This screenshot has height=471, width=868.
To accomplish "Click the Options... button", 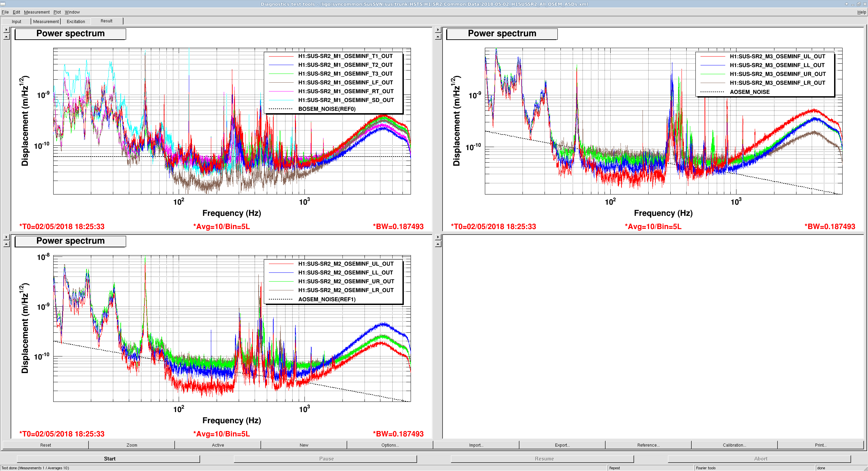I will (x=390, y=445).
